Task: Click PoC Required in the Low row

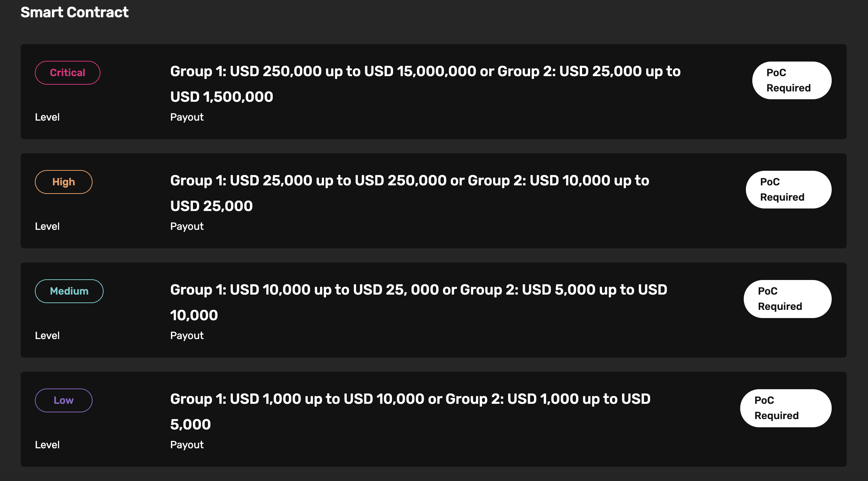Action: coord(785,408)
